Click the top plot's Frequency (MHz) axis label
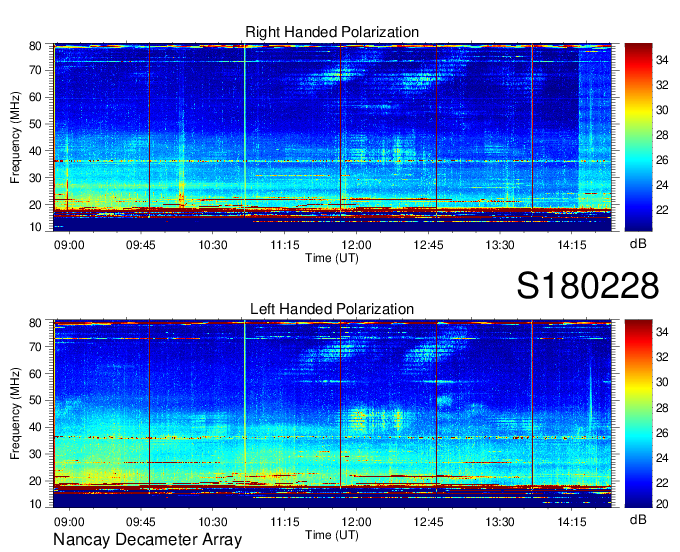The width and height of the screenshot is (680, 552). coord(15,137)
